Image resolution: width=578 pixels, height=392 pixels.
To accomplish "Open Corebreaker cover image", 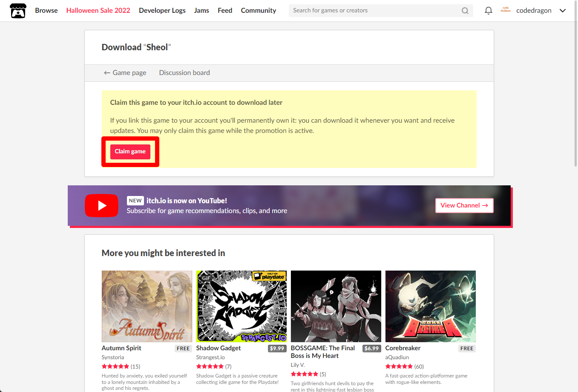I will coord(431,306).
